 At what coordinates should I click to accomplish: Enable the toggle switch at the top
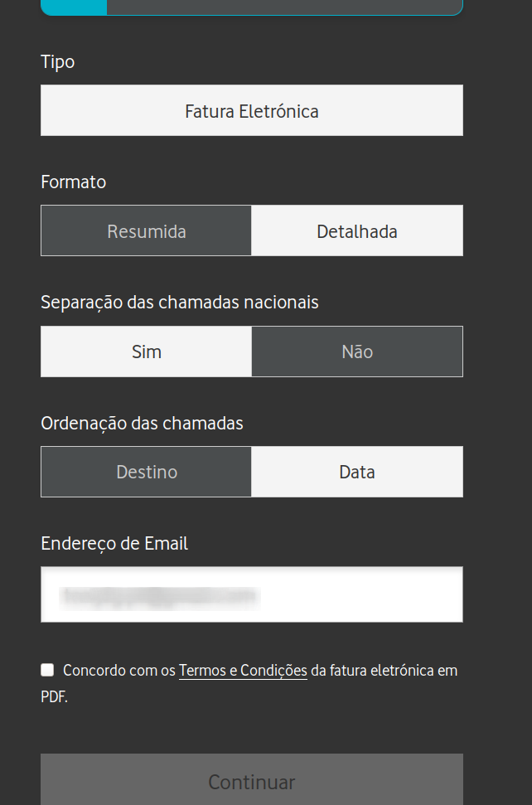click(73, 7)
